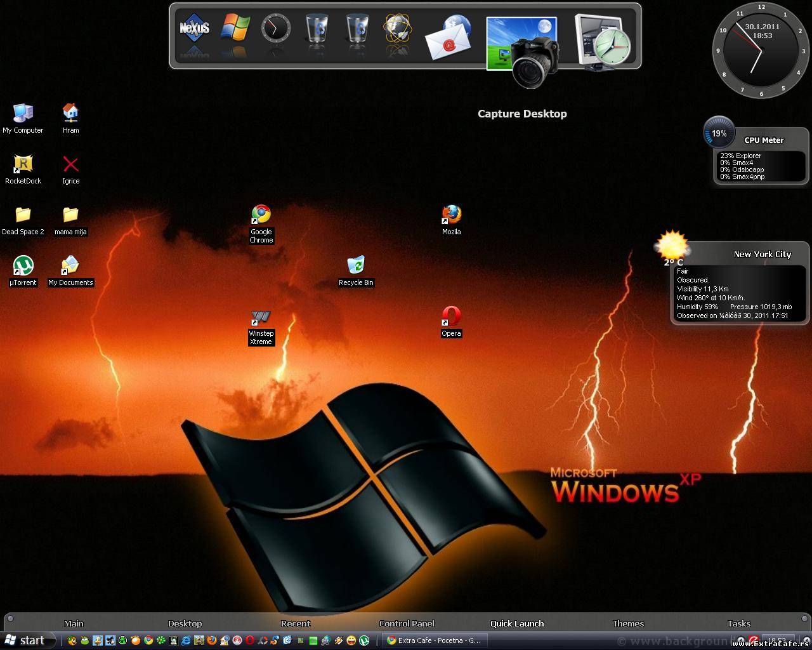The height and width of the screenshot is (650, 812).
Task: Switch to the Control Panel shelf tab
Action: (x=407, y=623)
